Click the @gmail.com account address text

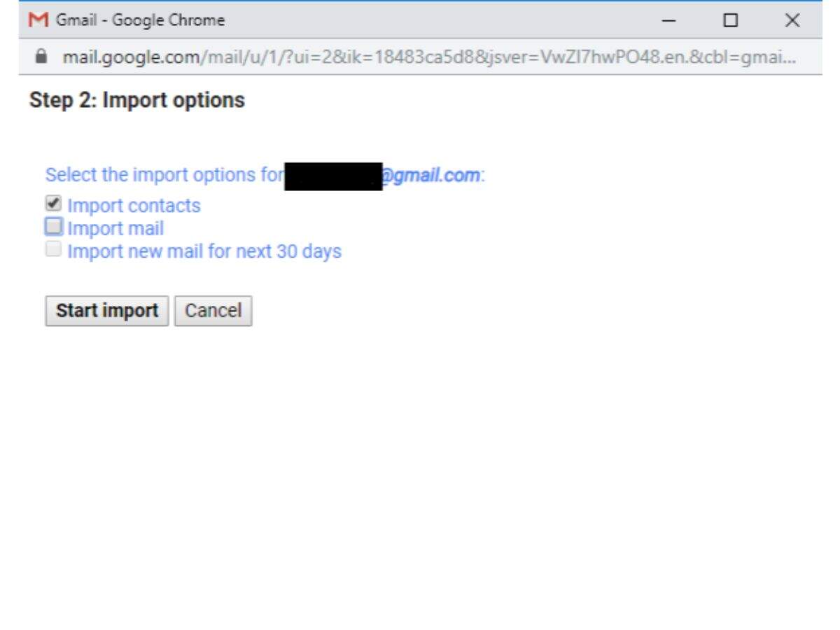click(x=432, y=175)
